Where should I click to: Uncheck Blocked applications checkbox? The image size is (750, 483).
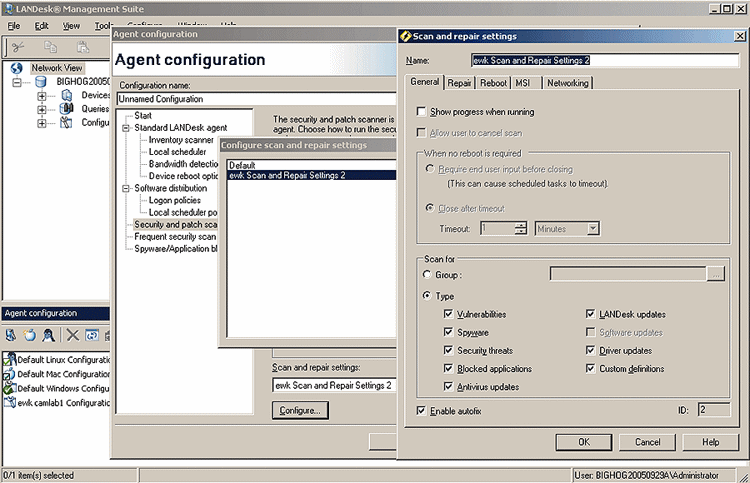[x=448, y=368]
